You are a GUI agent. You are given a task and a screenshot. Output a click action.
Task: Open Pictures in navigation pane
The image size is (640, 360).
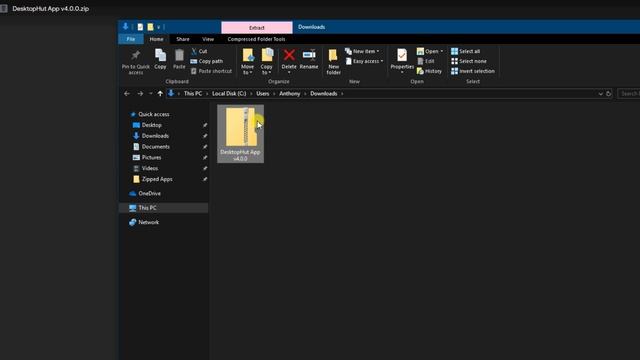[x=151, y=158]
